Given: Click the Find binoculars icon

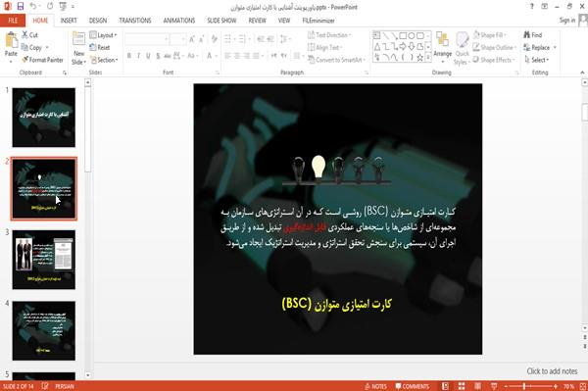Looking at the screenshot, I should click(533, 35).
